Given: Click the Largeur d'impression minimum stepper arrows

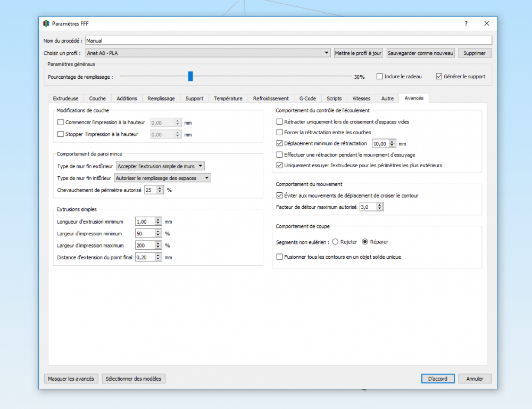Looking at the screenshot, I should point(158,233).
